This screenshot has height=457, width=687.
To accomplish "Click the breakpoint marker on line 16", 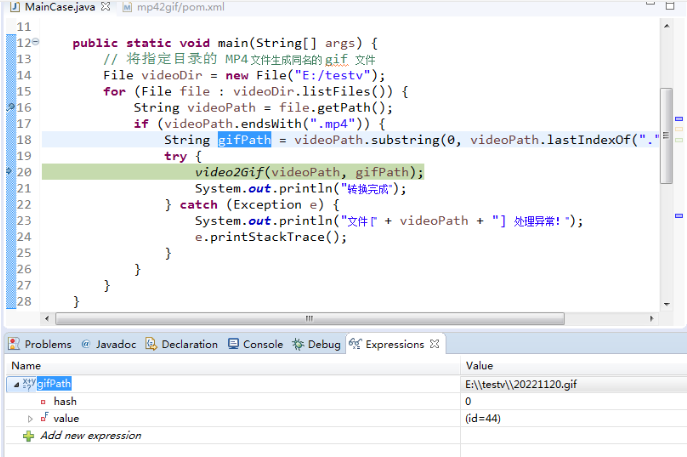I will coord(10,107).
